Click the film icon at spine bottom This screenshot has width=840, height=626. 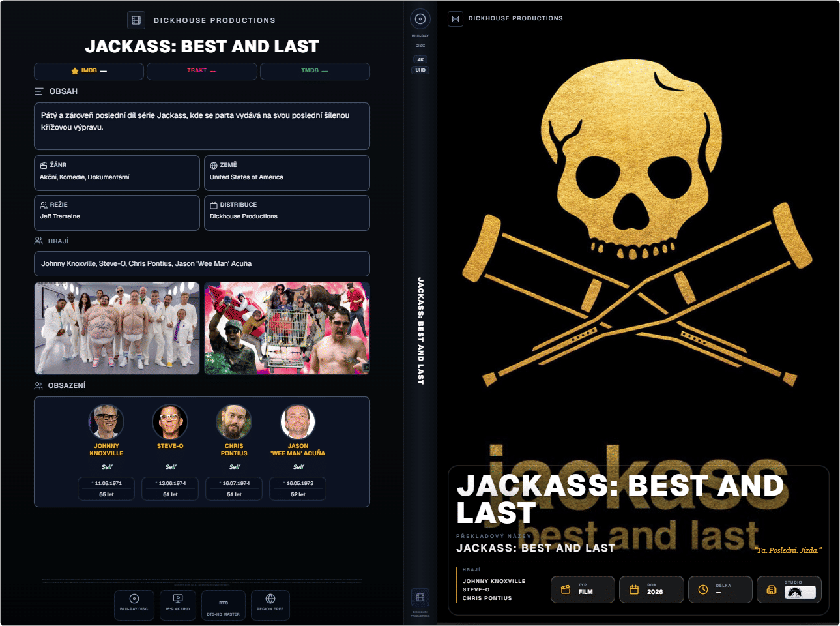(420, 597)
